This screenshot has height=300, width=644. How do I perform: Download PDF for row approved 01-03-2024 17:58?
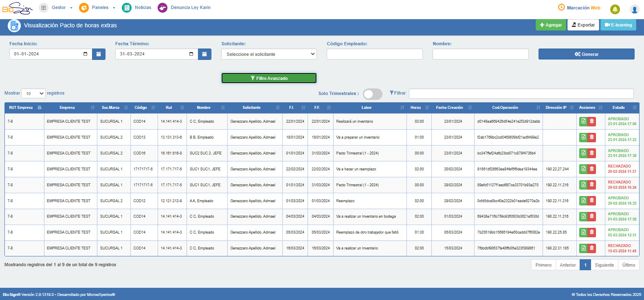click(583, 216)
